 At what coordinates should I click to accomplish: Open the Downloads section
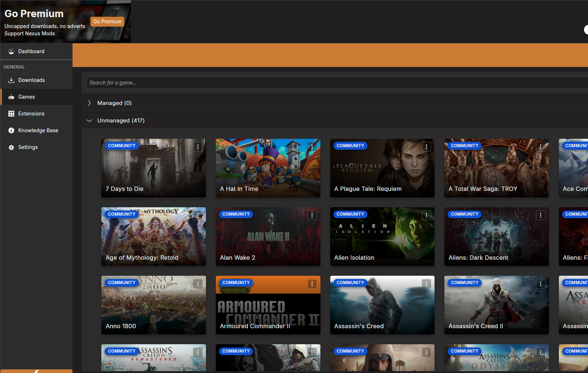(x=36, y=80)
